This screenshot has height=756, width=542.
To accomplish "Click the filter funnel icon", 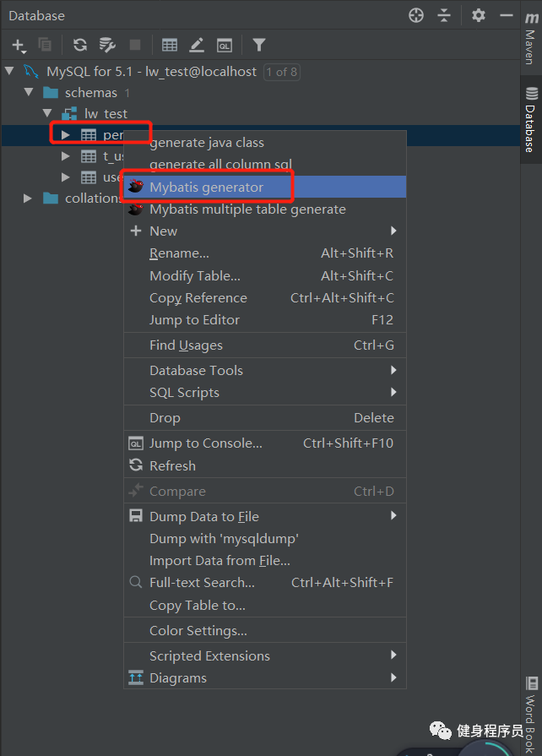I will tap(259, 45).
